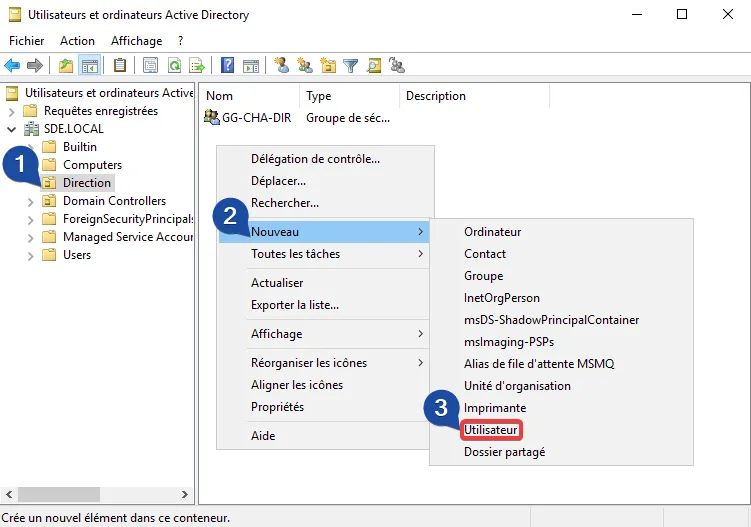This screenshot has height=527, width=751.
Task: Expand the Requêtes enregistrées tree node
Action: (x=12, y=111)
